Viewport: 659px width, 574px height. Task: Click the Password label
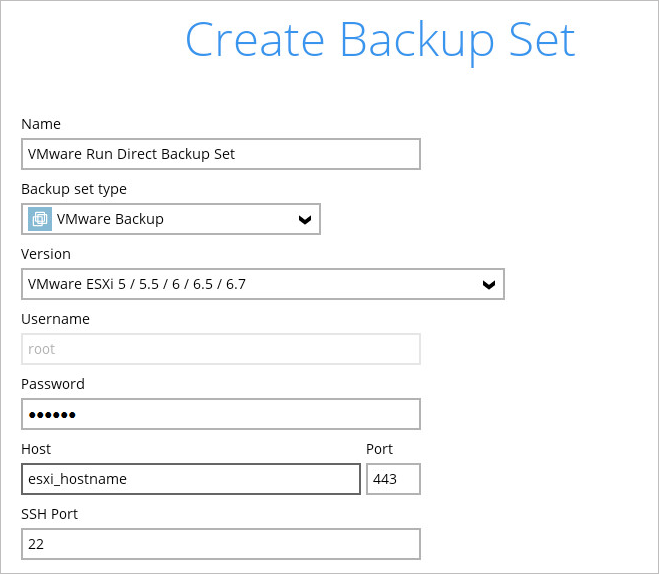click(53, 384)
